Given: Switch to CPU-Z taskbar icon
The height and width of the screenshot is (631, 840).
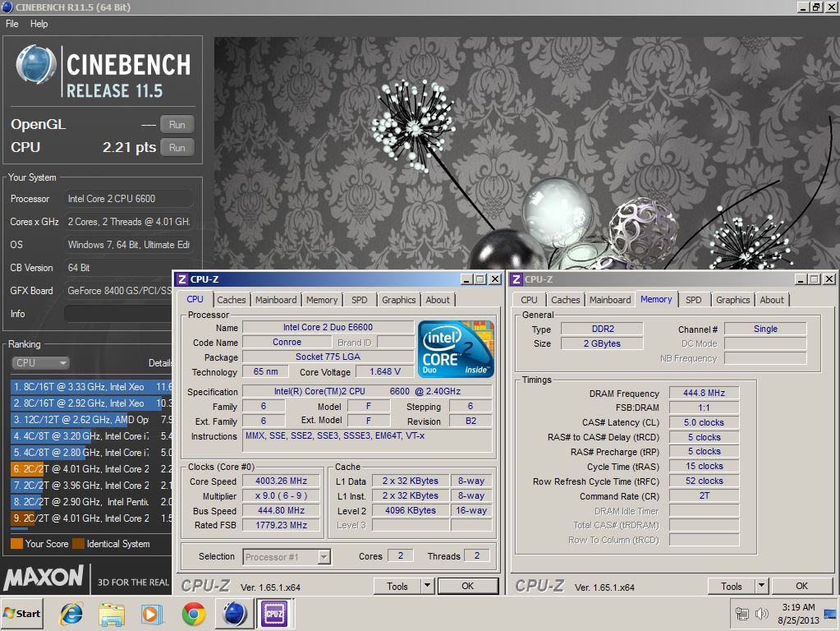Looking at the screenshot, I should (x=273, y=614).
